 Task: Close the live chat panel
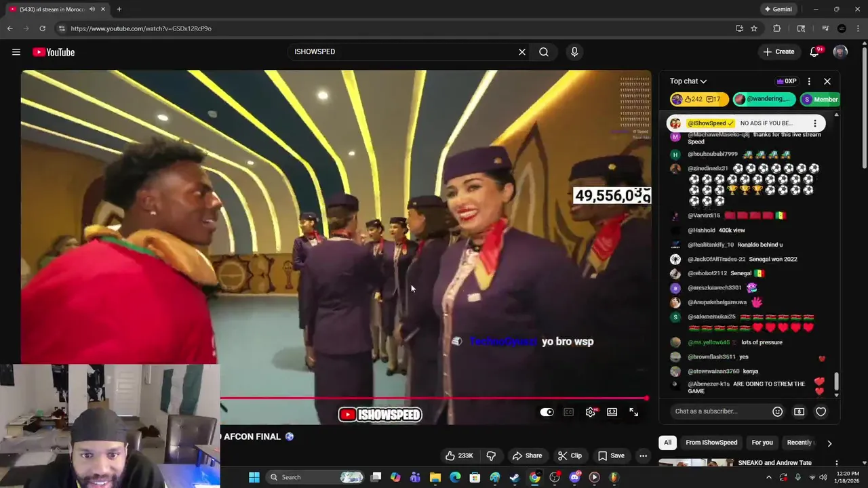(x=827, y=81)
